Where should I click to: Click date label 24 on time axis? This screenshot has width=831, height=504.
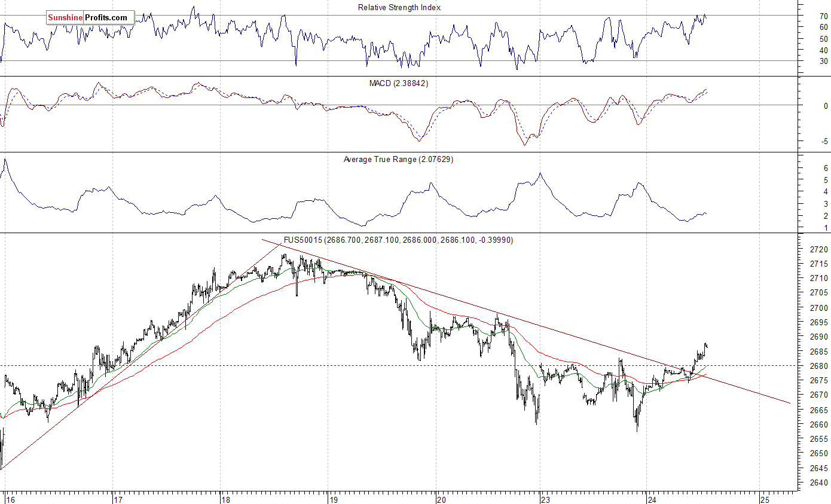pos(653,499)
